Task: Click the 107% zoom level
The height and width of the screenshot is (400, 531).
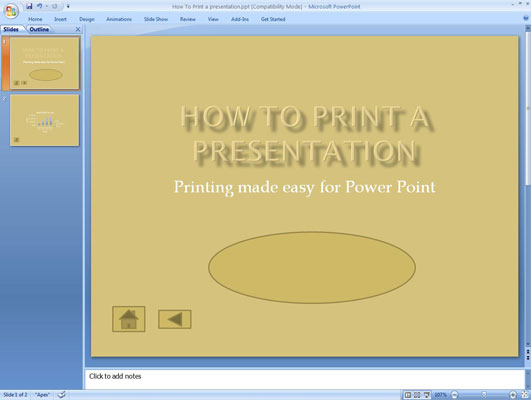Action: pyautogui.click(x=440, y=395)
